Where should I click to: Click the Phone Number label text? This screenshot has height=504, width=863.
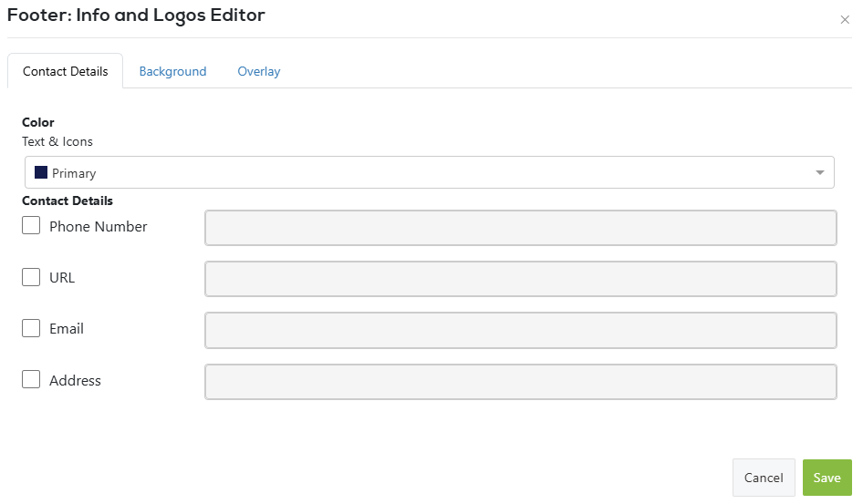point(99,226)
